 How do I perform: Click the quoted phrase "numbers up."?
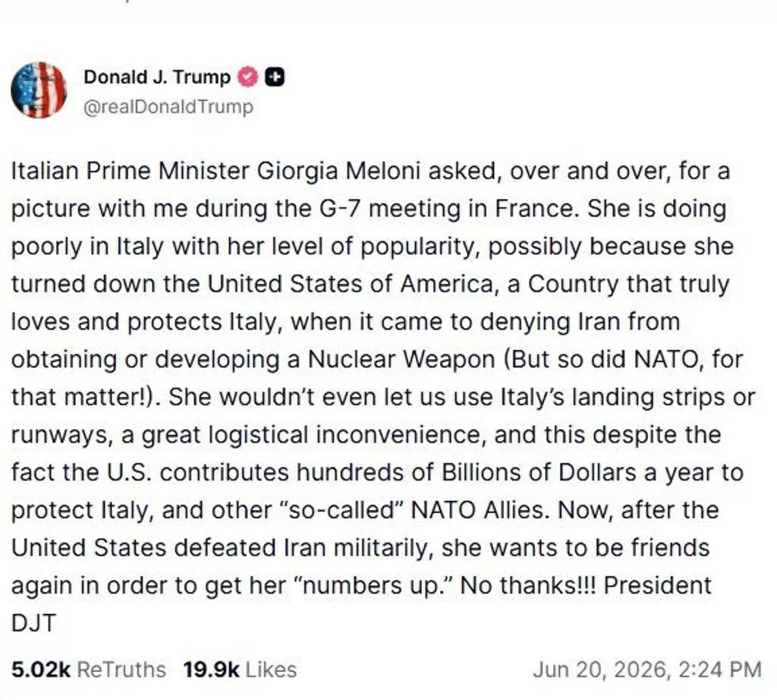[375, 585]
